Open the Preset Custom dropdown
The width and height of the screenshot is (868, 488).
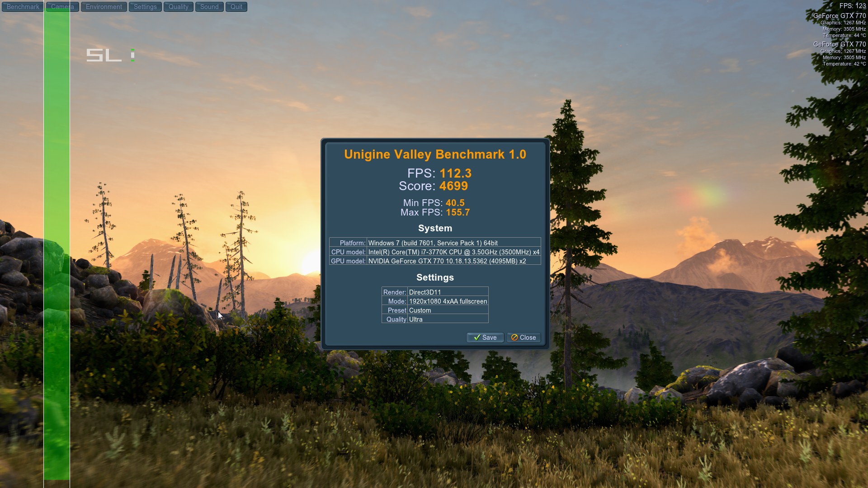pos(447,310)
